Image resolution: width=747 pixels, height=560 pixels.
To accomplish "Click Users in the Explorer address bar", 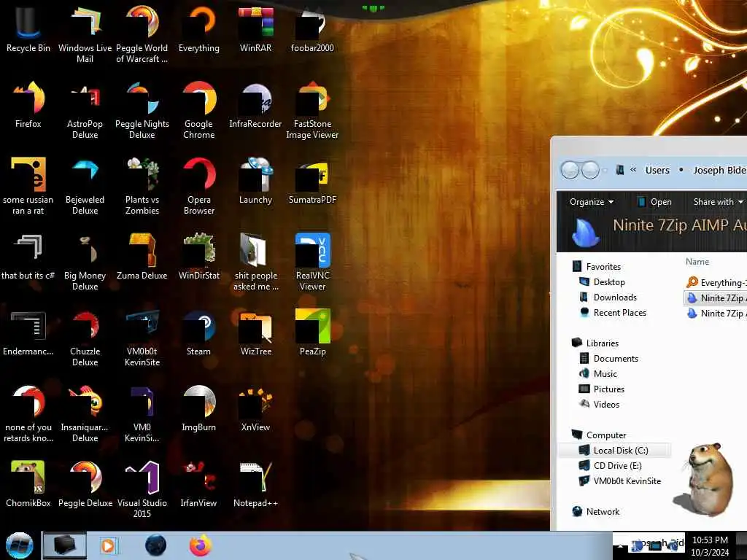I will tap(657, 170).
